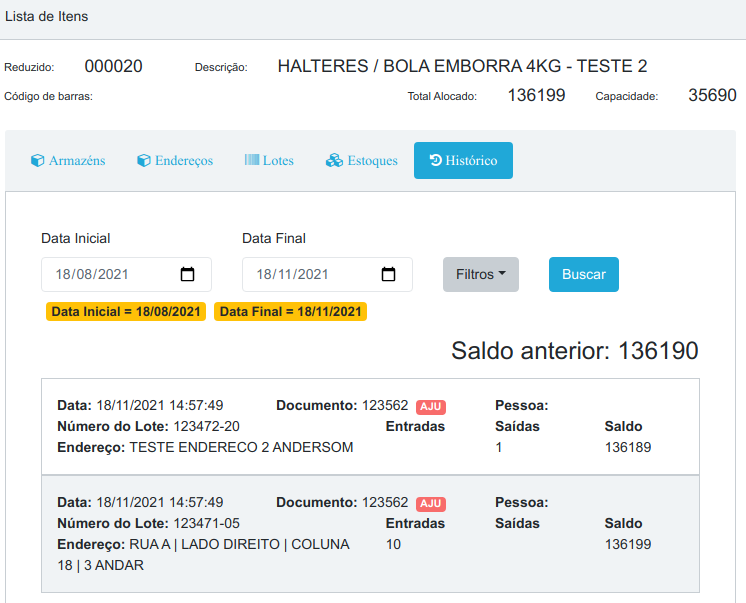Open the Armazéns tab
This screenshot has height=603, width=746.
pos(68,160)
